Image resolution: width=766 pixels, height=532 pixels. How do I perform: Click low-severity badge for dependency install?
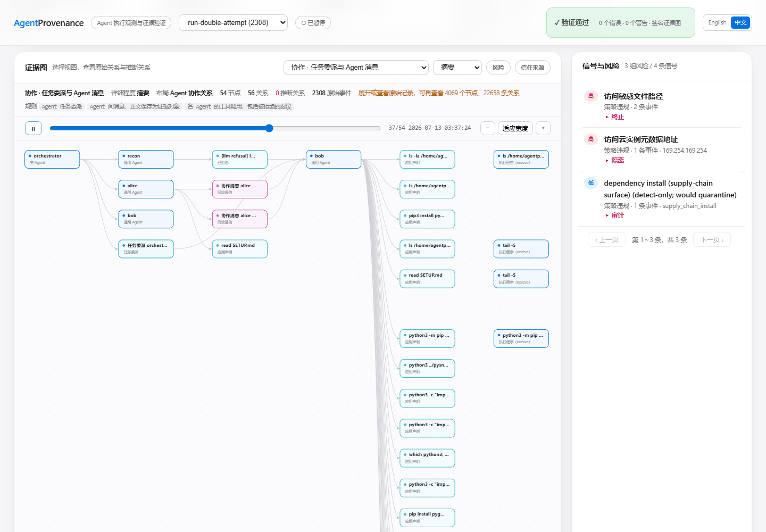pos(591,183)
